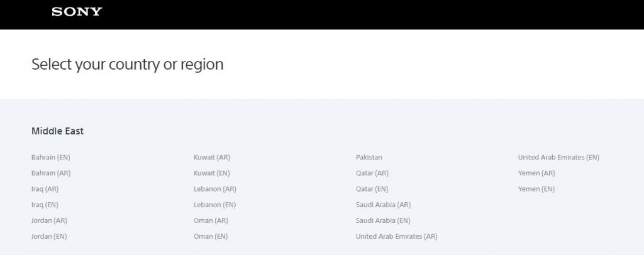The width and height of the screenshot is (644, 255).
Task: Select Saudi Arabia (AR) link
Action: 383,205
